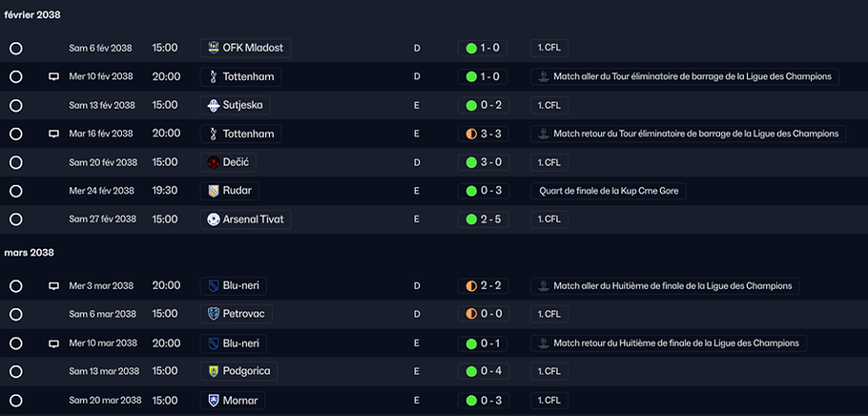
Task: Click the Dečić red club badge
Action: [213, 162]
